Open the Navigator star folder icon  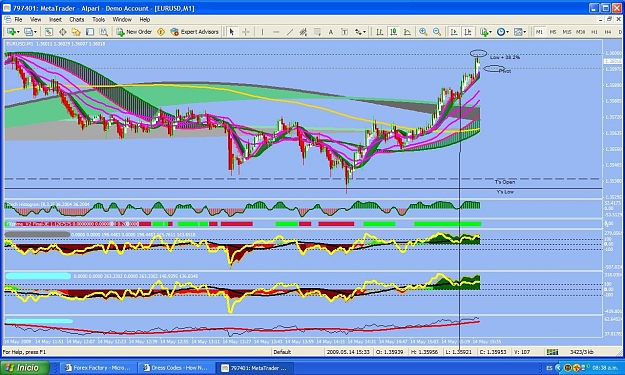(x=76, y=32)
